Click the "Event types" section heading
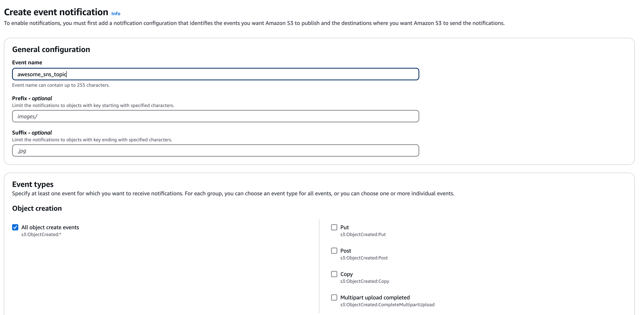 [x=33, y=184]
